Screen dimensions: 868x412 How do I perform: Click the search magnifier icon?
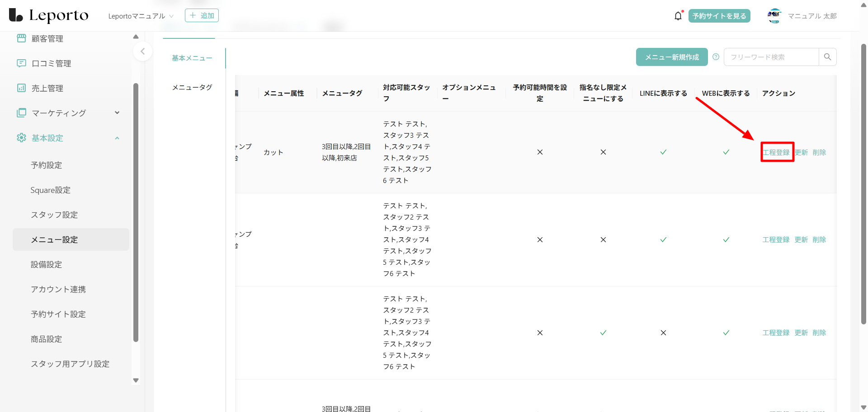(x=827, y=57)
